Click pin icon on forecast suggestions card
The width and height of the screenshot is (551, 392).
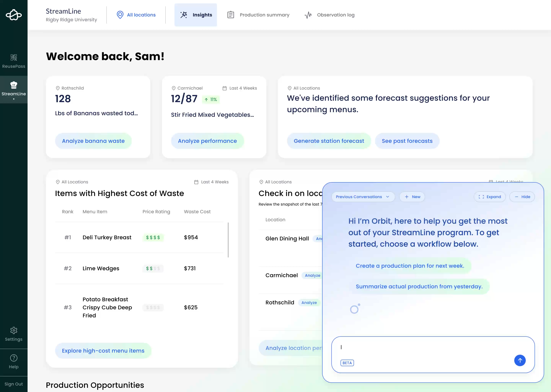click(x=289, y=88)
